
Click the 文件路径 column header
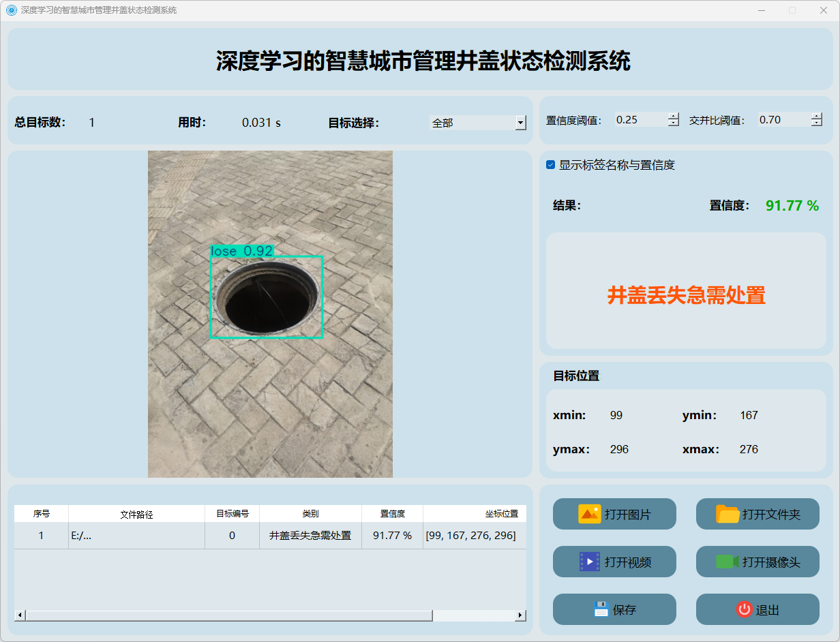tap(136, 514)
